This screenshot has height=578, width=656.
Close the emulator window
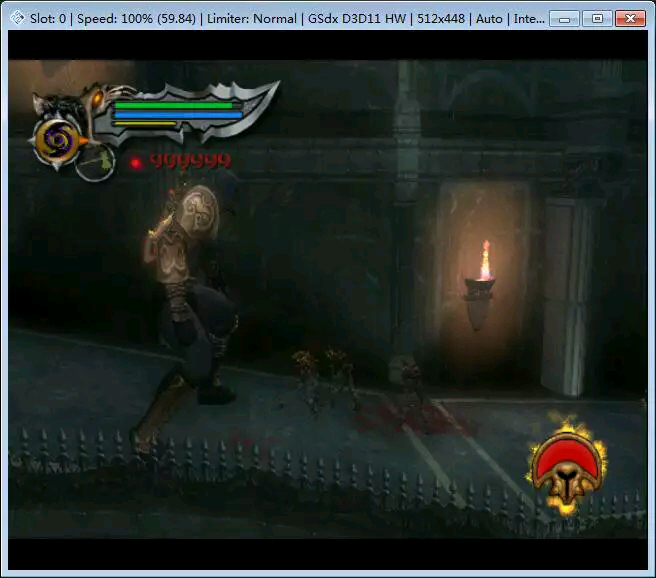[630, 19]
